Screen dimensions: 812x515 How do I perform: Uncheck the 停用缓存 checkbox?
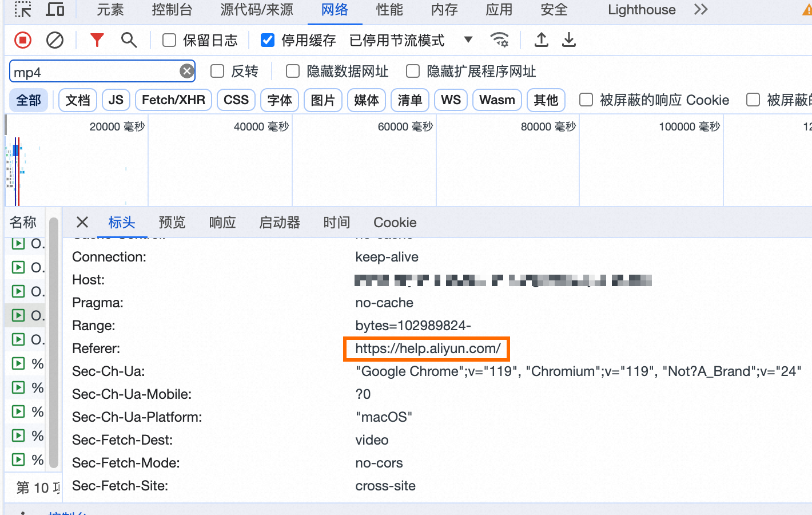[268, 40]
